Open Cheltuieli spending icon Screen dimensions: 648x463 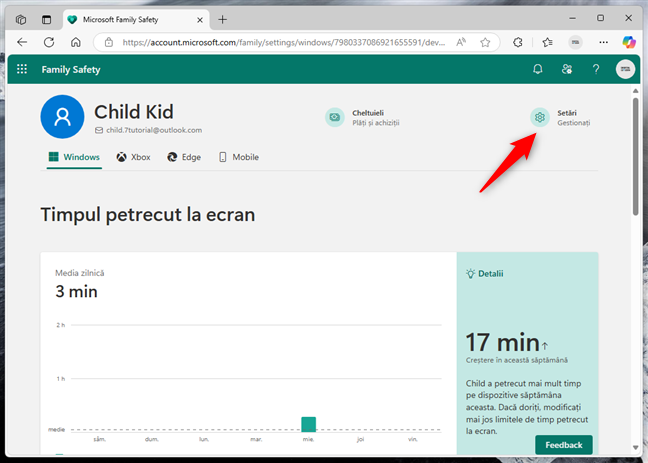(335, 117)
